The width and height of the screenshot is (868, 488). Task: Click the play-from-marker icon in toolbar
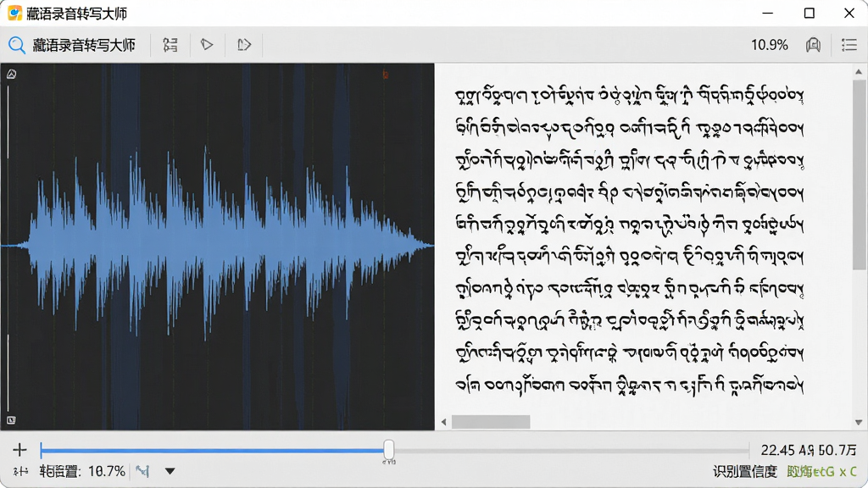point(244,45)
